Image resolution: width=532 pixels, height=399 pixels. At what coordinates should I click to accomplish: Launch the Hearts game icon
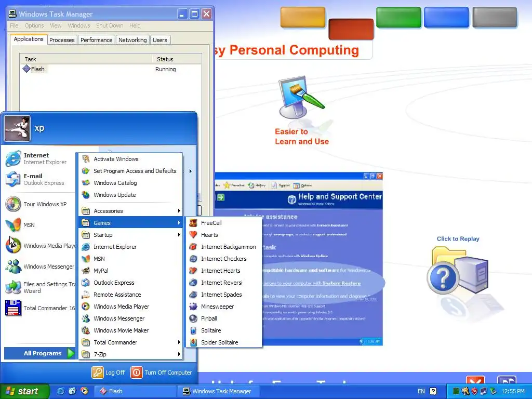(x=193, y=235)
